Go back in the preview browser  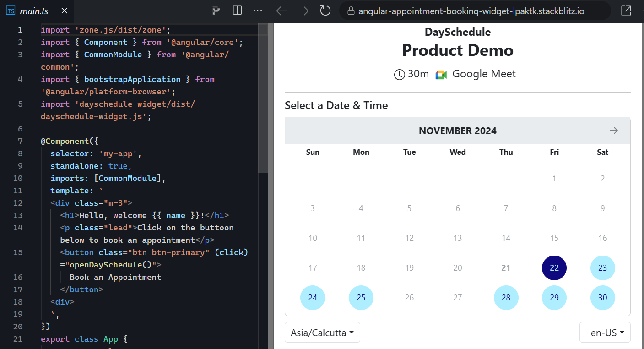tap(281, 11)
